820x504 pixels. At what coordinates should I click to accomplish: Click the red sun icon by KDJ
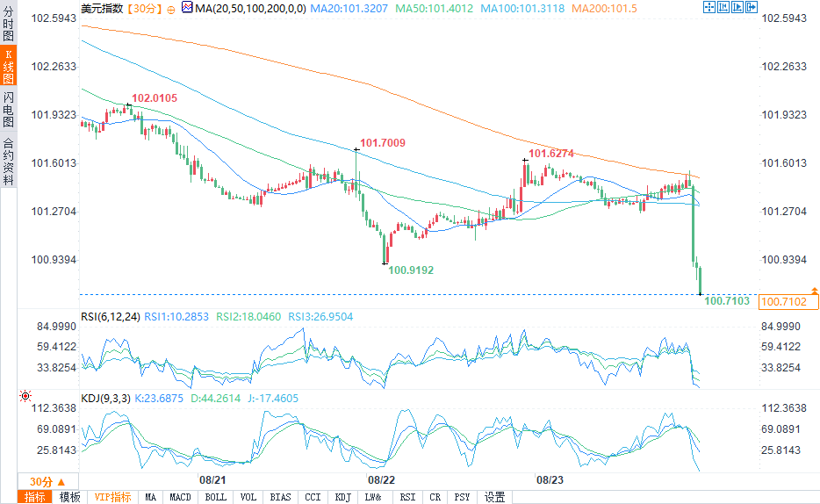tap(25, 396)
